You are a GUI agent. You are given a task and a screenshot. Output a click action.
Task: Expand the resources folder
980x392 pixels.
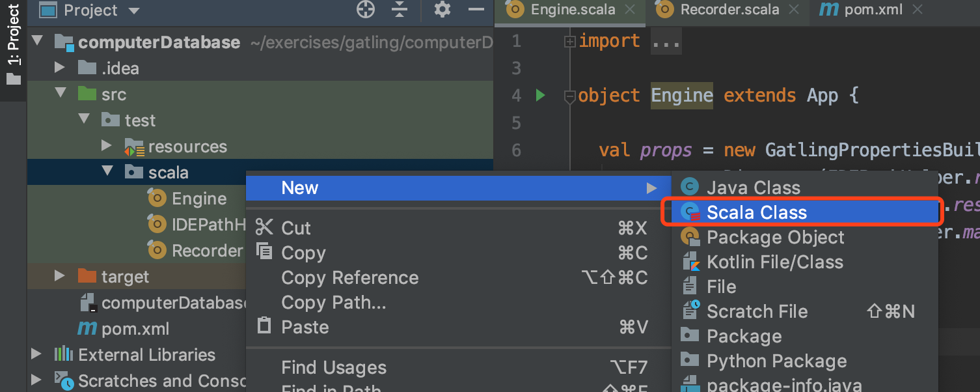click(107, 146)
